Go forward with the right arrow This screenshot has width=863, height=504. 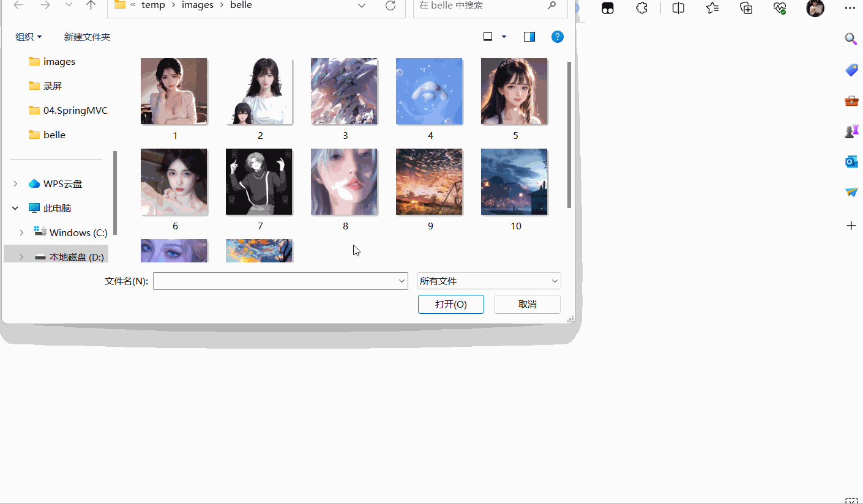(x=45, y=6)
